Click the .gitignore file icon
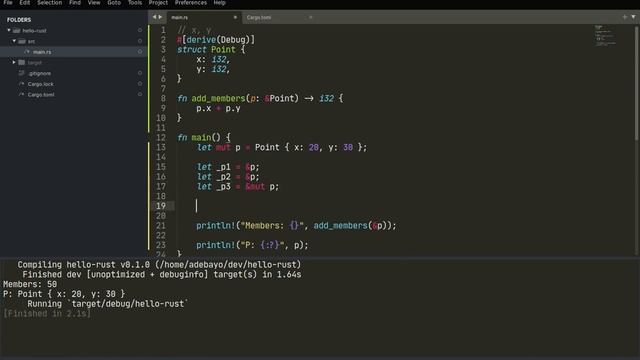 (22, 73)
